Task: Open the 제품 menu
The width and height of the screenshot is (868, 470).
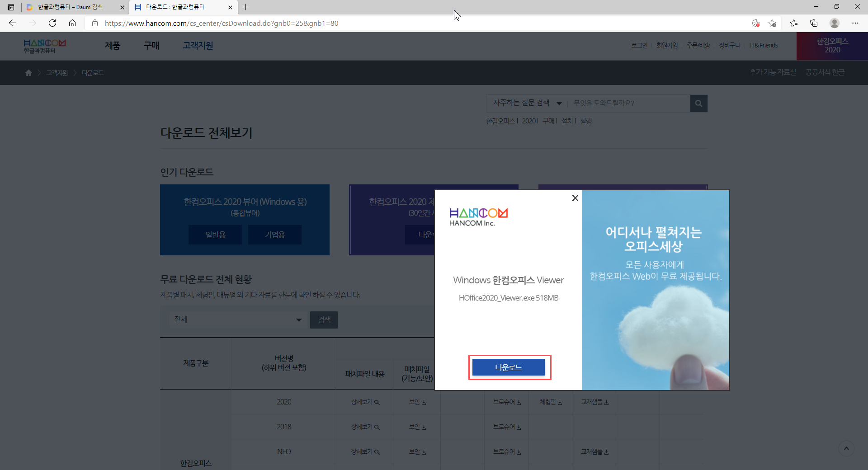Action: coord(113,46)
